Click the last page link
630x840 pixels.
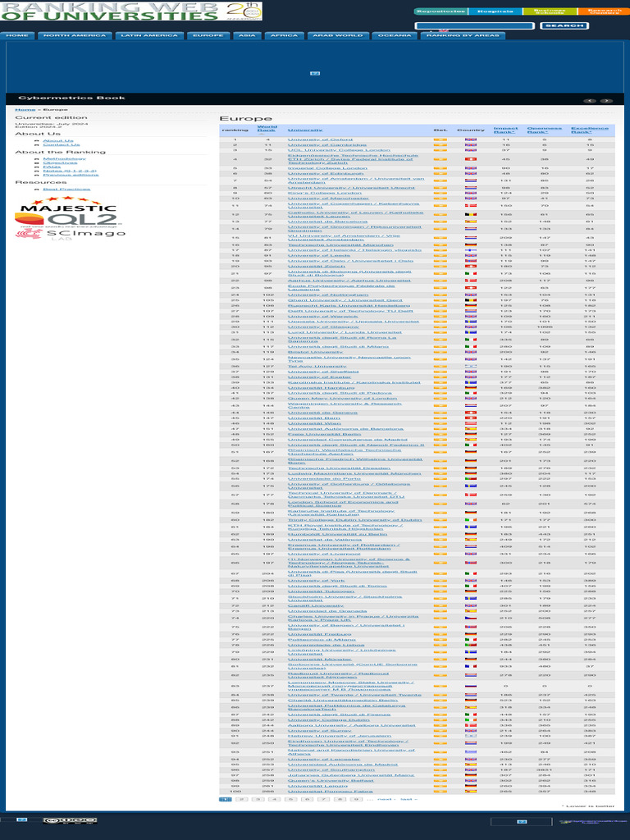(409, 799)
